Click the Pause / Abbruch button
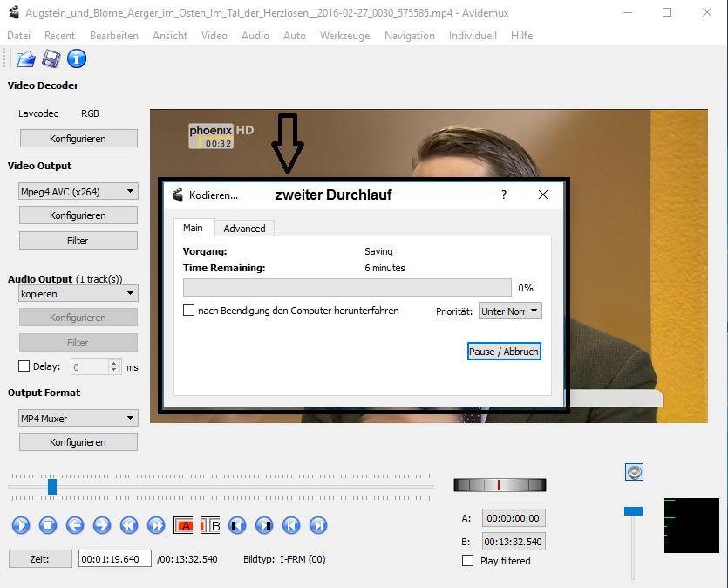Viewport: 728px width, 588px height. pos(504,352)
